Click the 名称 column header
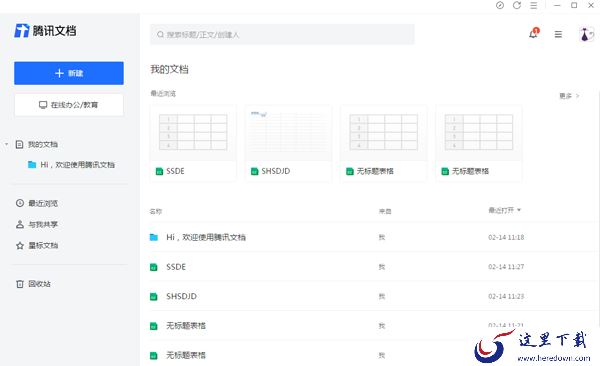Screen dimensions: 600x366 (x=156, y=211)
